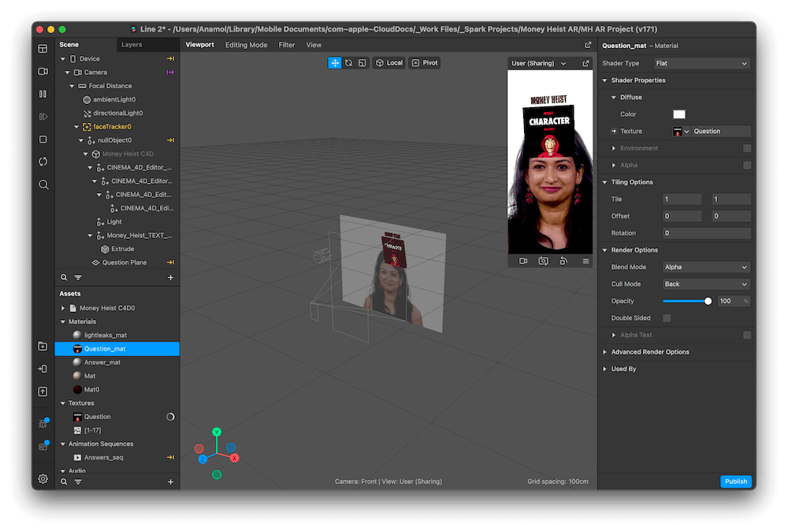Toggle the Pivot button in viewport

(425, 63)
